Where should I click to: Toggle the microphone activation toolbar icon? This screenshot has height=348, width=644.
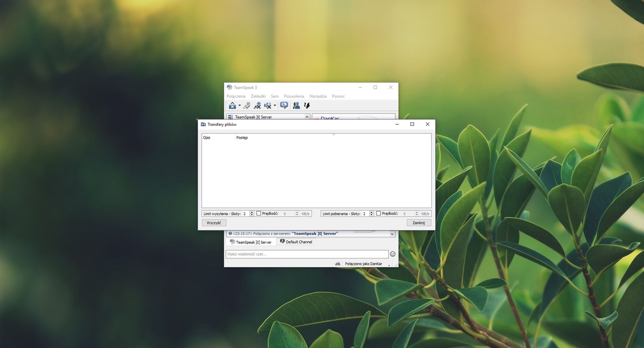pos(247,106)
